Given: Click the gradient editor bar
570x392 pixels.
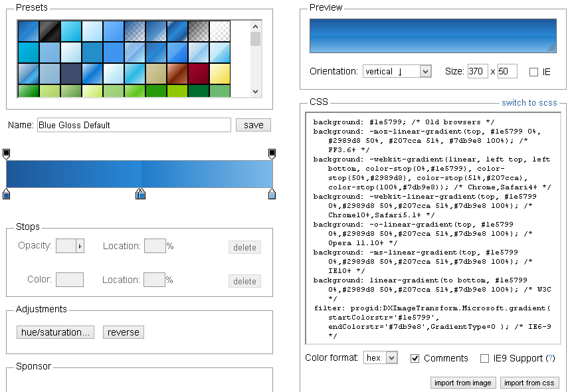Looking at the screenshot, I should coord(140,174).
